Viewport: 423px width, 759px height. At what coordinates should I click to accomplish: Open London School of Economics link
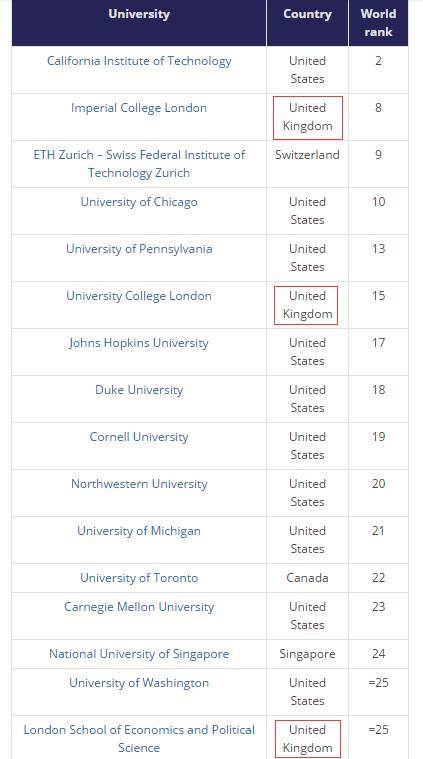coord(139,738)
